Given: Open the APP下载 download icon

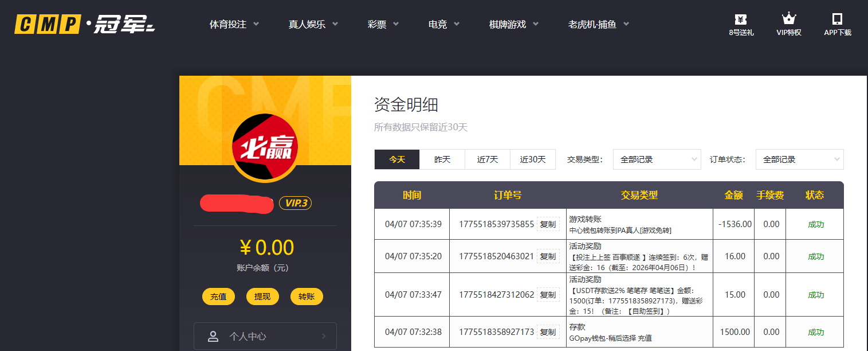Looking at the screenshot, I should tap(837, 23).
